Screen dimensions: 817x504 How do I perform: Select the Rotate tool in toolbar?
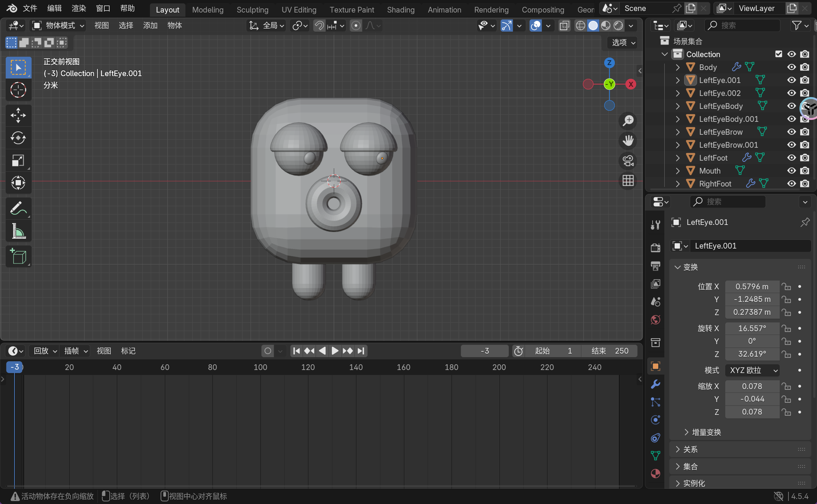(18, 138)
